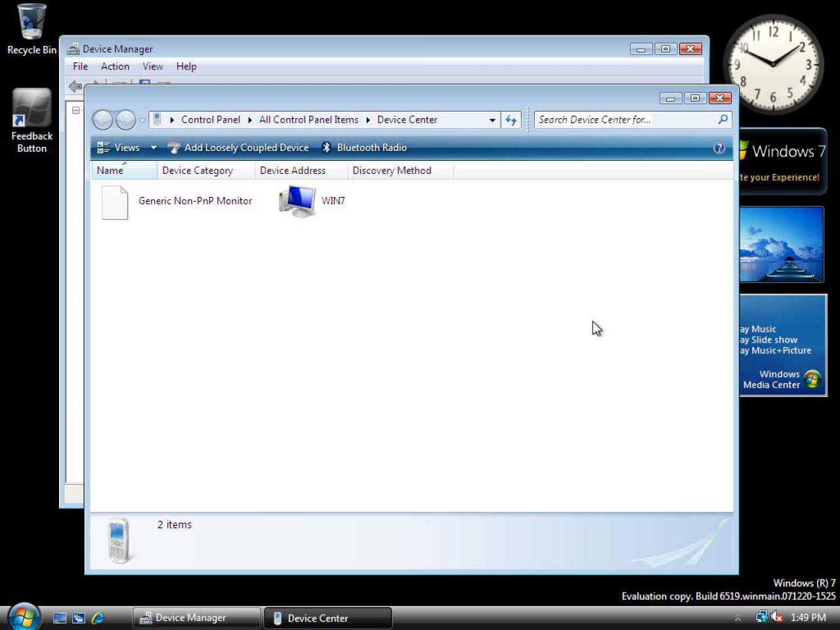840x630 pixels.
Task: Click Switch between windows quick launch icon
Action: (x=79, y=618)
